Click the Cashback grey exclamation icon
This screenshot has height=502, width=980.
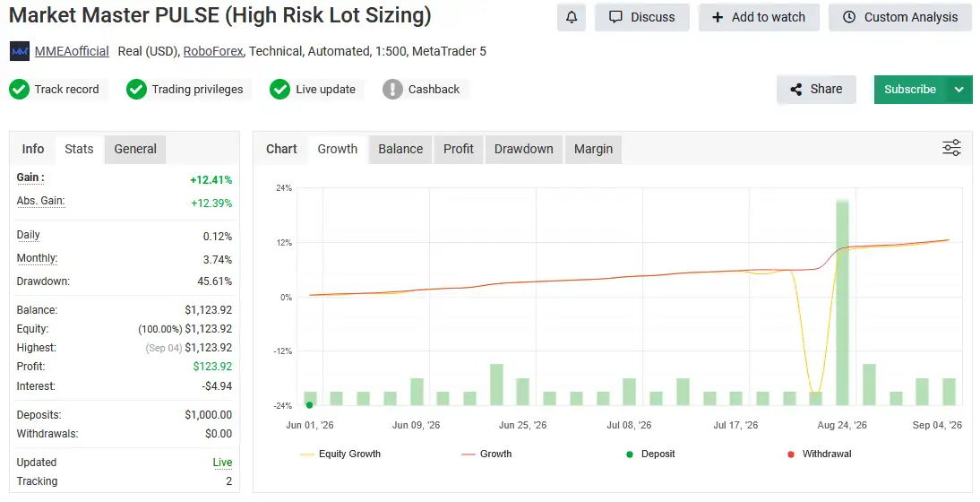(392, 90)
